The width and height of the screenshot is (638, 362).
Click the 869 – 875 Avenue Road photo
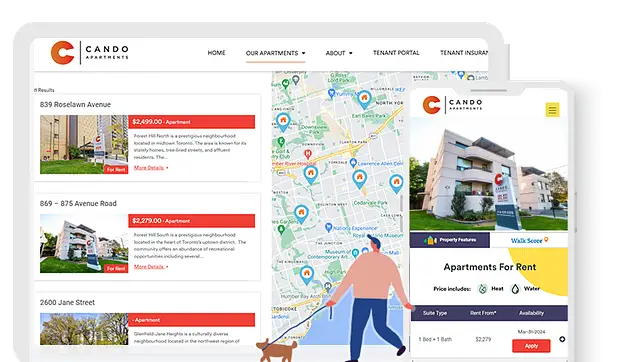coord(84,243)
